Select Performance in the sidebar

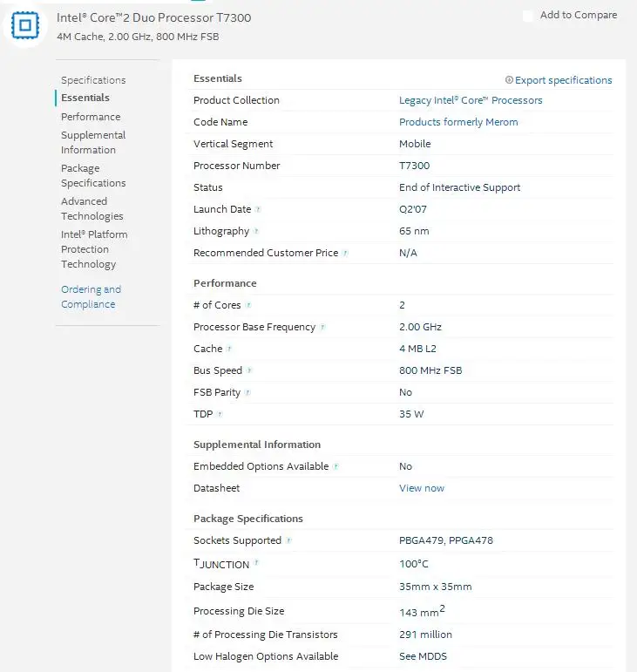(x=91, y=117)
